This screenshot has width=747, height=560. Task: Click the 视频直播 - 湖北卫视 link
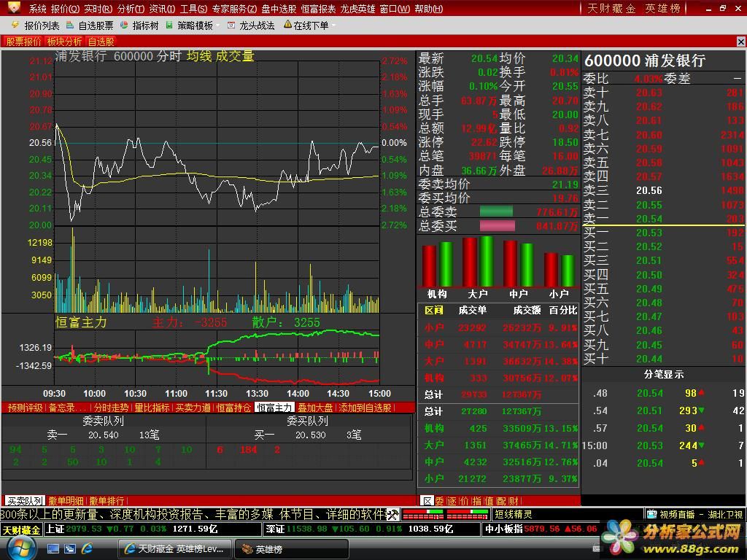(701, 514)
